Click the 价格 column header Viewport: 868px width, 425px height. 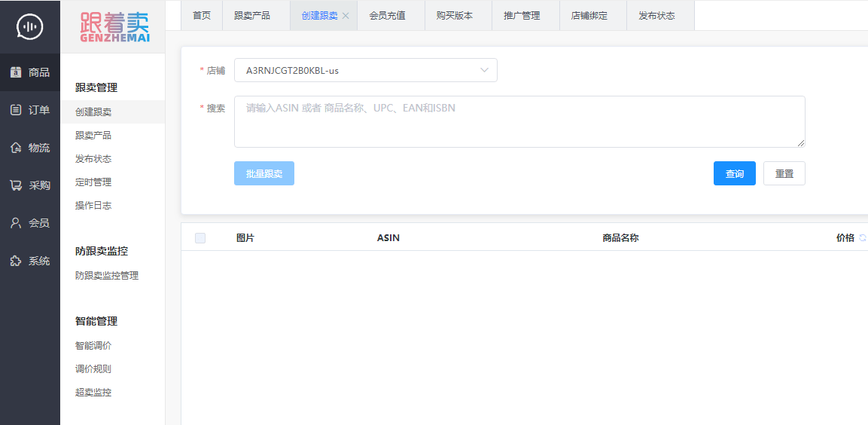tap(845, 237)
